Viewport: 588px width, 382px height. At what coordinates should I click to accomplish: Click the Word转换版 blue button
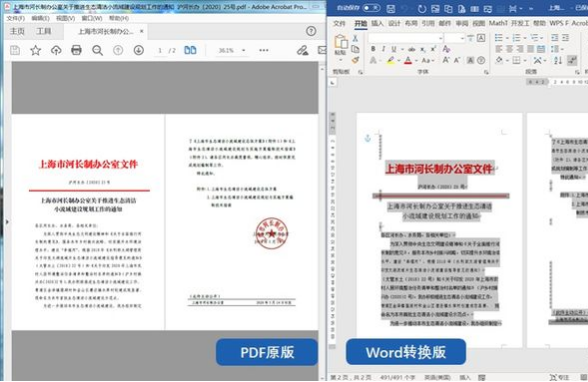click(x=406, y=352)
